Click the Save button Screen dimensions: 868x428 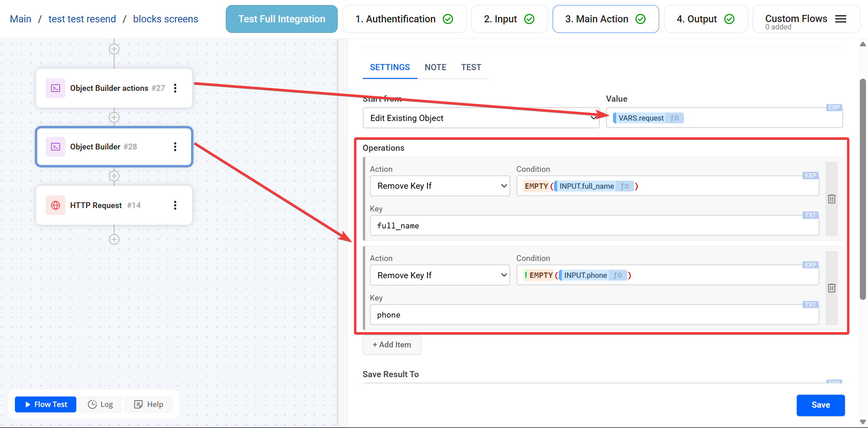[821, 405]
